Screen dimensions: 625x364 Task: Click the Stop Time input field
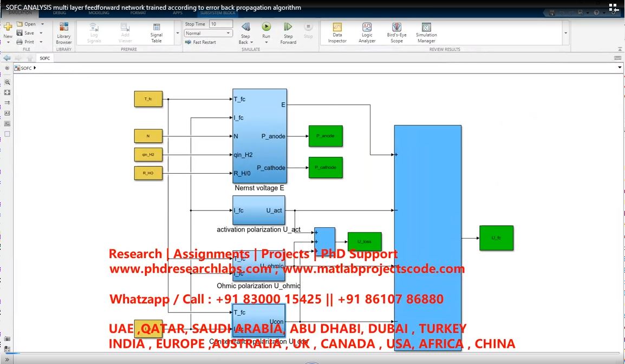(221, 24)
